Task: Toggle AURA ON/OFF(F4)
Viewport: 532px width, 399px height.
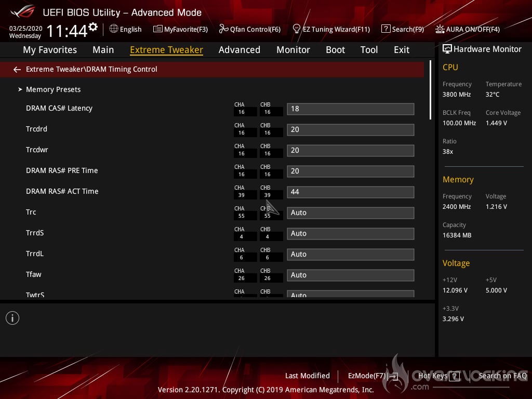Action: pos(468,29)
